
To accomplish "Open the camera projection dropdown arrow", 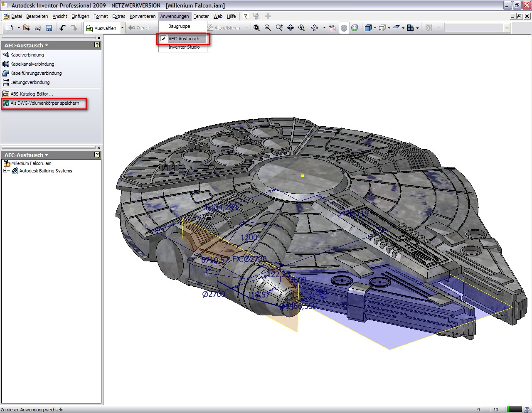I will click(x=389, y=28).
